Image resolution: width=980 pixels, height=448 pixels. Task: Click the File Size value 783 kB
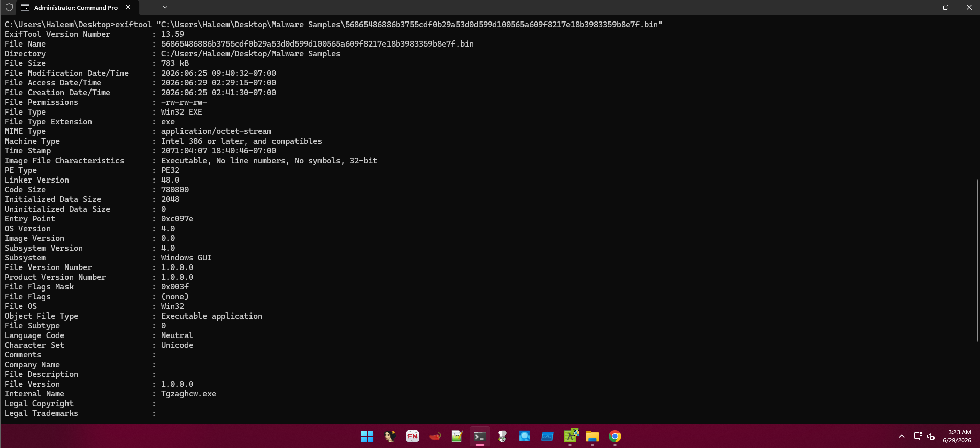175,63
